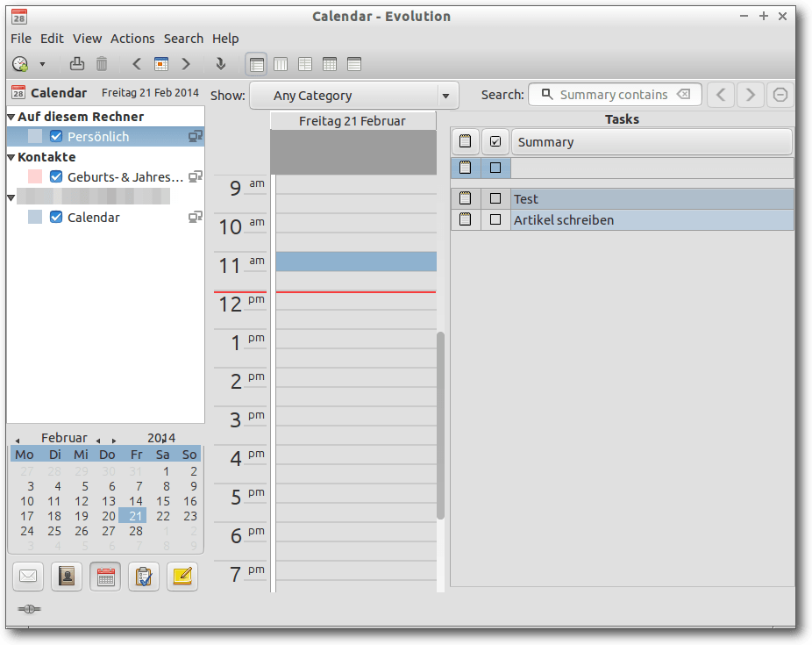Click the Calendar source color swatch
Viewport: 812px width, 645px height.
pyautogui.click(x=35, y=217)
